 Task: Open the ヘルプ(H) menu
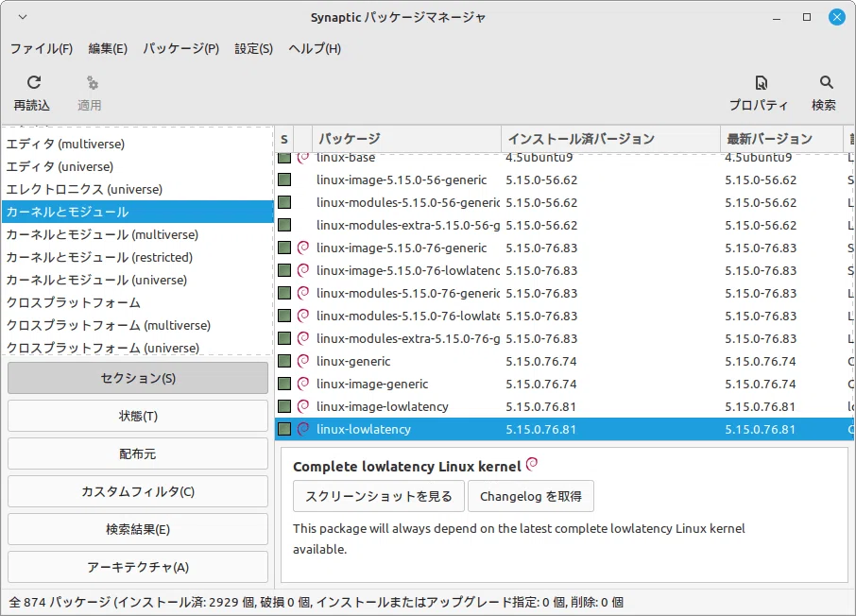click(315, 48)
